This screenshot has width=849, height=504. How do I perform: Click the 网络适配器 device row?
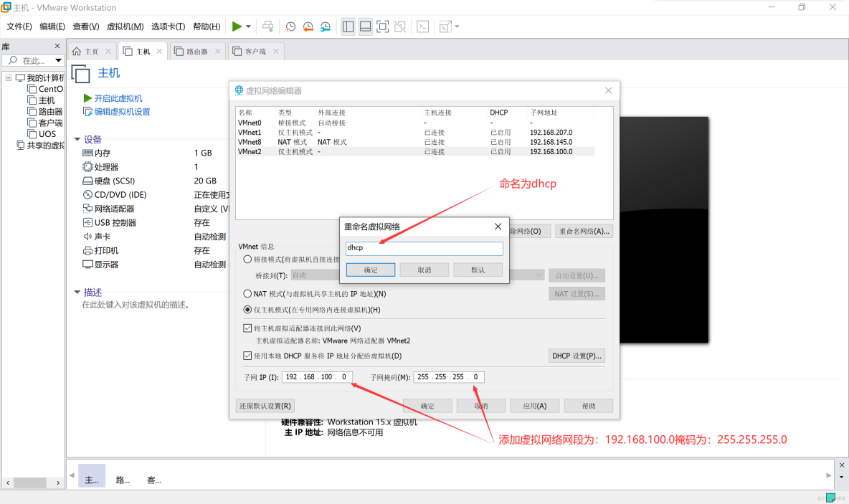(154, 209)
